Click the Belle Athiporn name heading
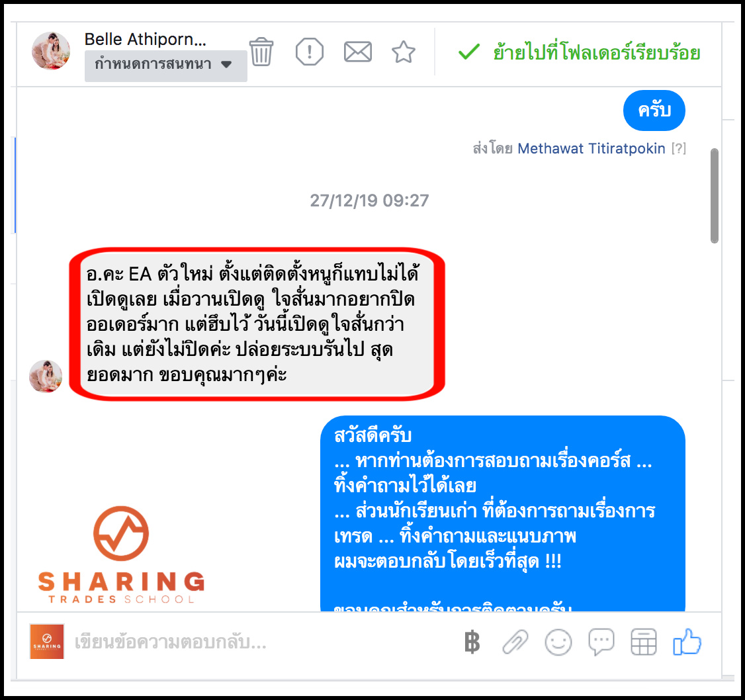This screenshot has width=745, height=700. pyautogui.click(x=146, y=40)
